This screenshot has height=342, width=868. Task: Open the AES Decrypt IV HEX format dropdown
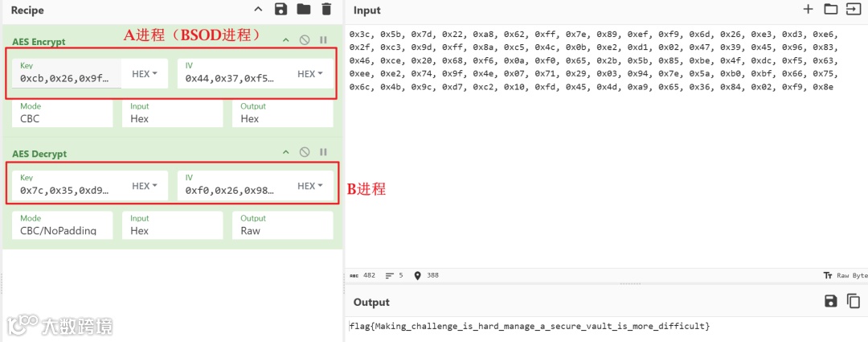(x=310, y=186)
